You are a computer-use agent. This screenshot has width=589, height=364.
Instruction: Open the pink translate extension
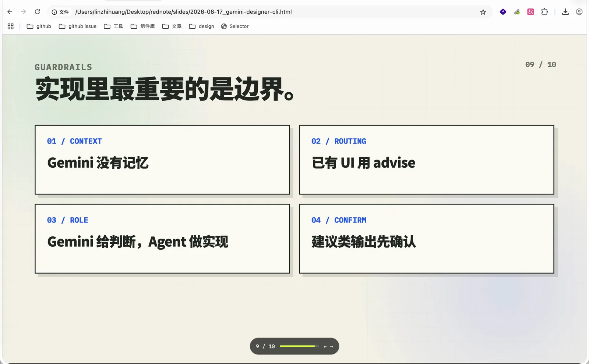pyautogui.click(x=530, y=12)
